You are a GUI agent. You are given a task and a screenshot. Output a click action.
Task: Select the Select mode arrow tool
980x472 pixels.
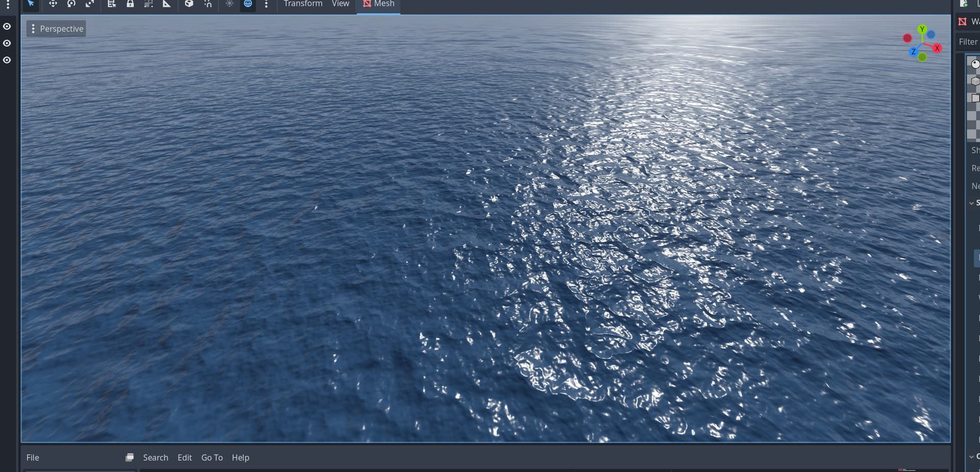(31, 4)
